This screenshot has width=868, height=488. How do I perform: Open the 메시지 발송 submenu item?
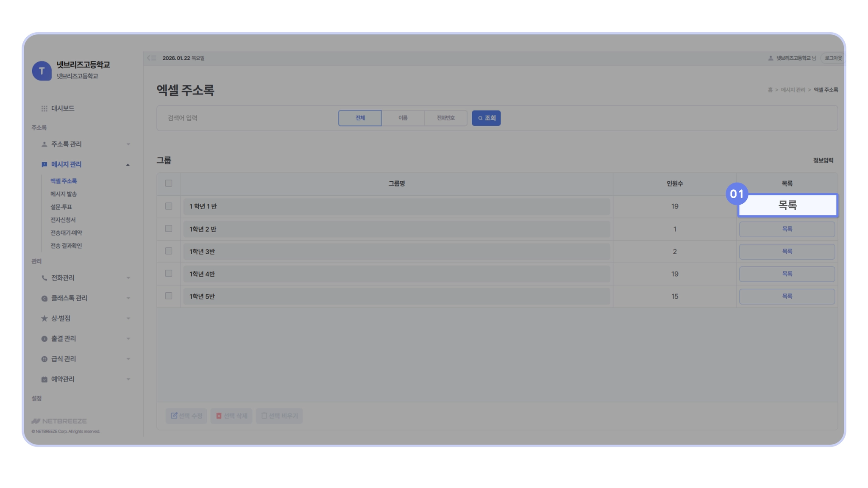click(64, 194)
